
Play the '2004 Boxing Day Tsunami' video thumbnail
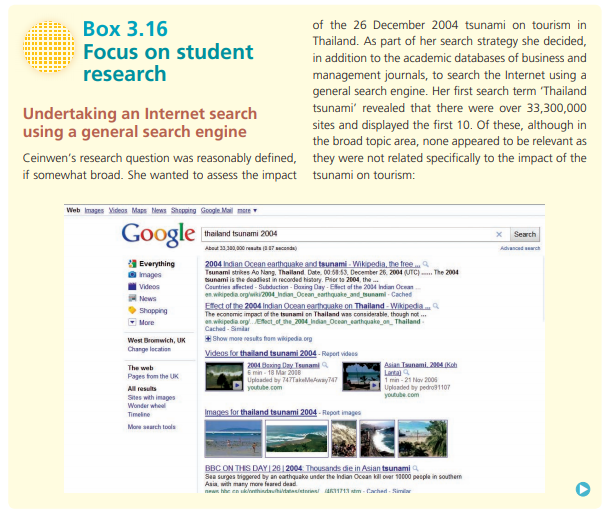pos(224,376)
